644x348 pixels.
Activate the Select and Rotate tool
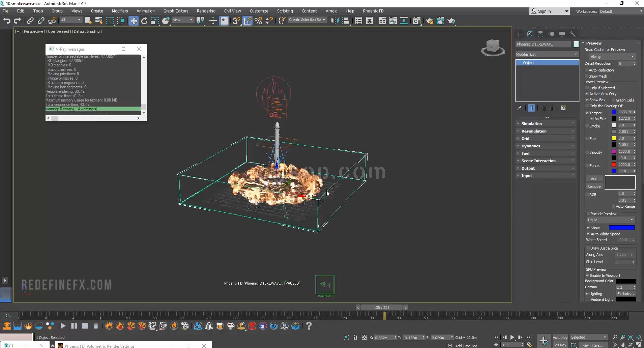tap(144, 21)
